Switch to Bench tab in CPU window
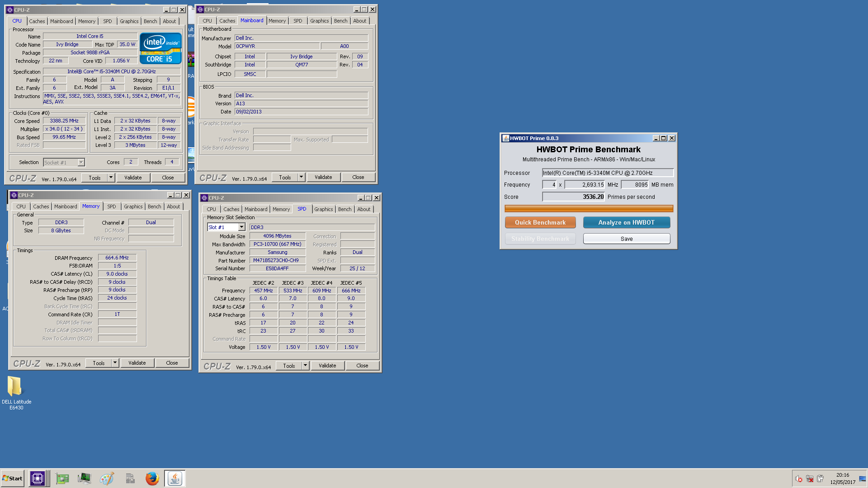Viewport: 868px width, 488px height. 151,21
